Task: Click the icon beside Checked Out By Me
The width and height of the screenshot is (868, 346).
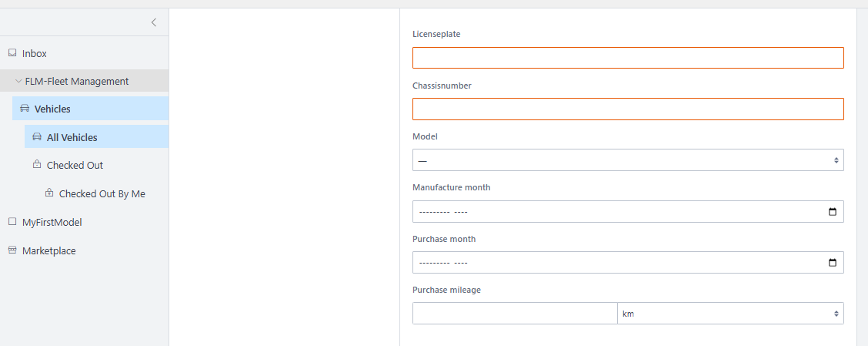Action: [x=49, y=193]
